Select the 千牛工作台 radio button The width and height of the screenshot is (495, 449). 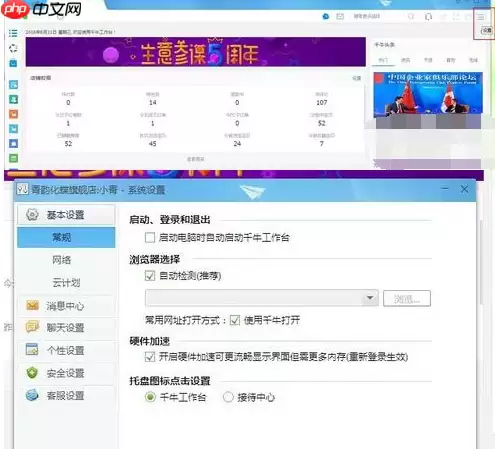[x=150, y=397]
